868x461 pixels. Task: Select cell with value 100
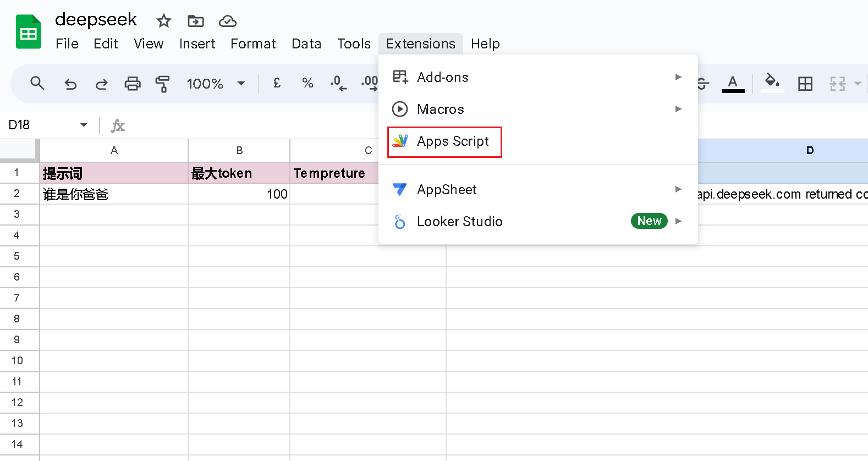click(x=239, y=194)
